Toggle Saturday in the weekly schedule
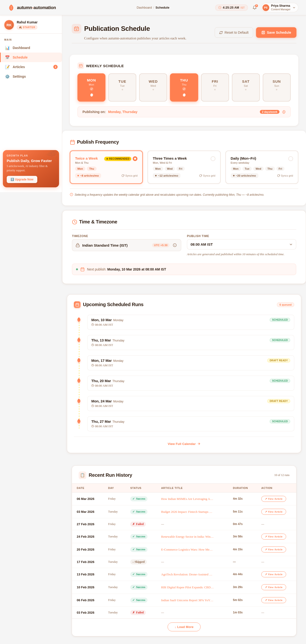 pos(246,87)
